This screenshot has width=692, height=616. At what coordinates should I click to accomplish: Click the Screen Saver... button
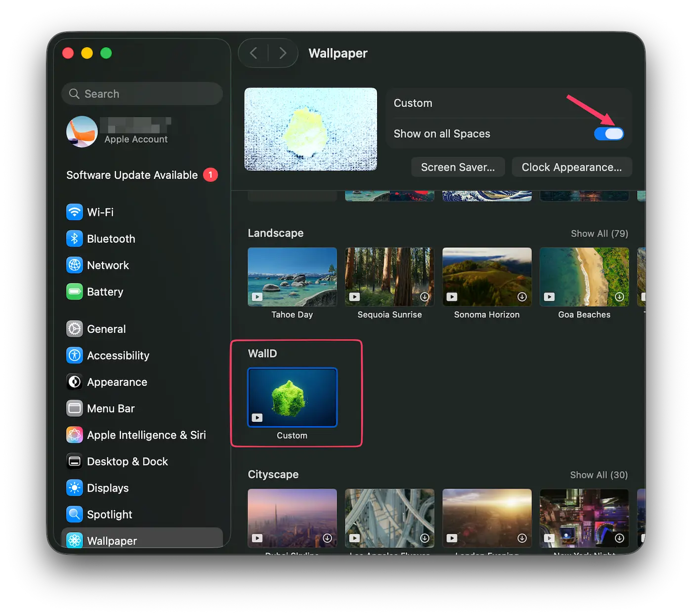click(x=458, y=167)
